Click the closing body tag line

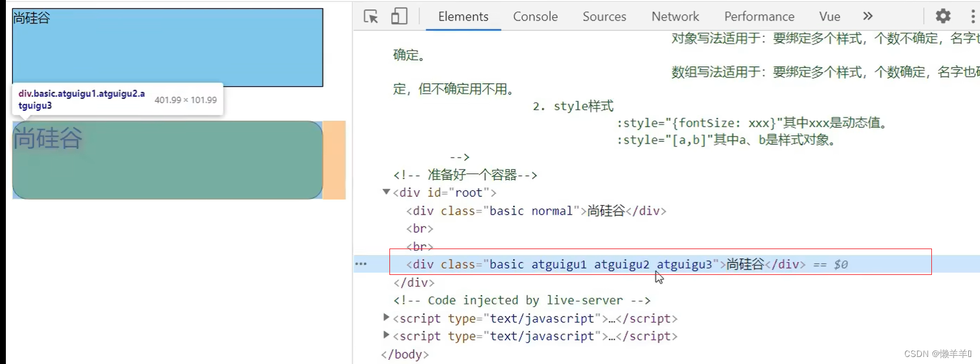[405, 354]
